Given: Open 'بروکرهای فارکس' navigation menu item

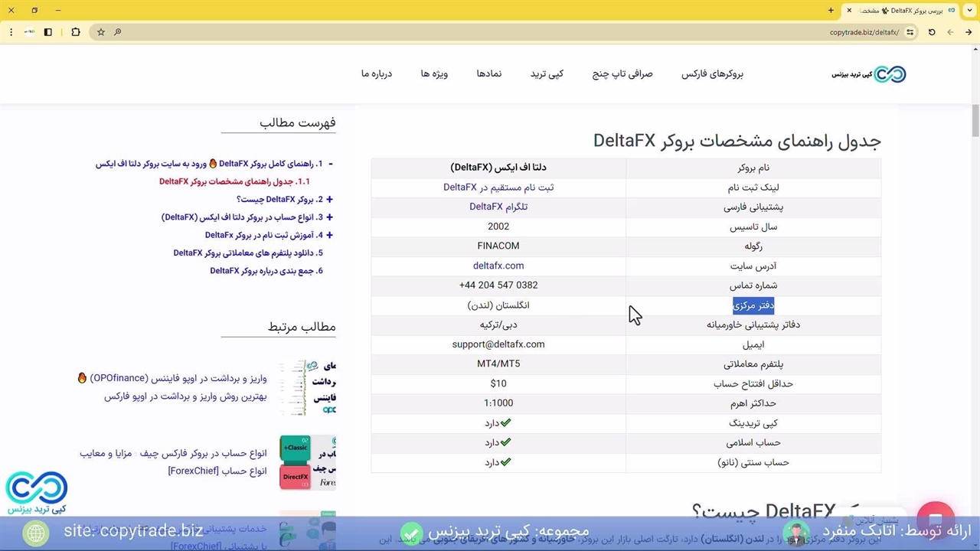Looking at the screenshot, I should pyautogui.click(x=712, y=74).
